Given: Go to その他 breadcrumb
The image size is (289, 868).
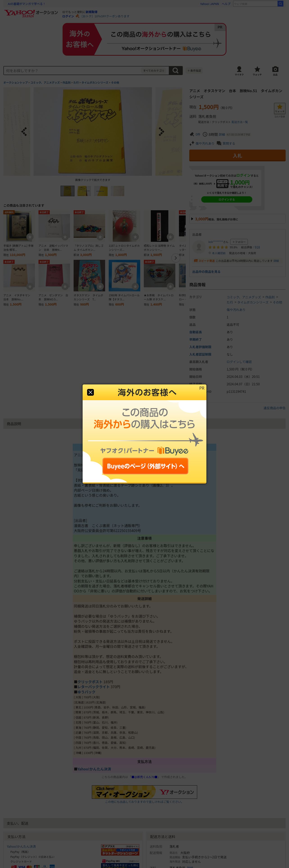Looking at the screenshot, I should coord(115,82).
